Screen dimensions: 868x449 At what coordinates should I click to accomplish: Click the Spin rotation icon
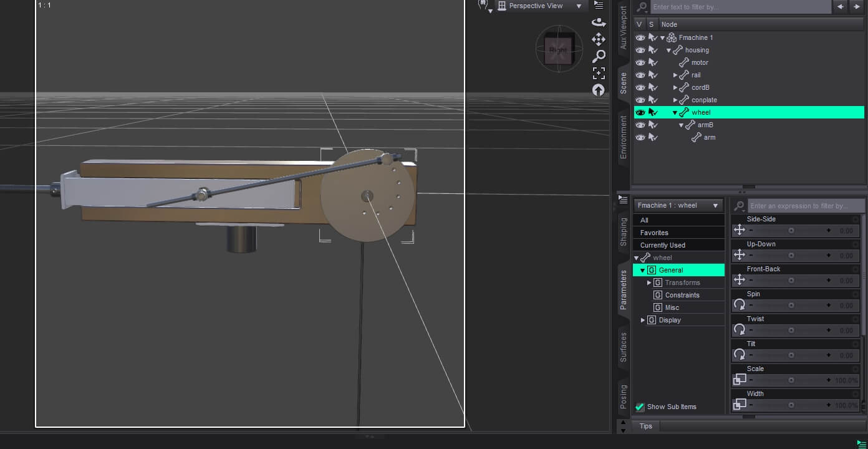739,304
